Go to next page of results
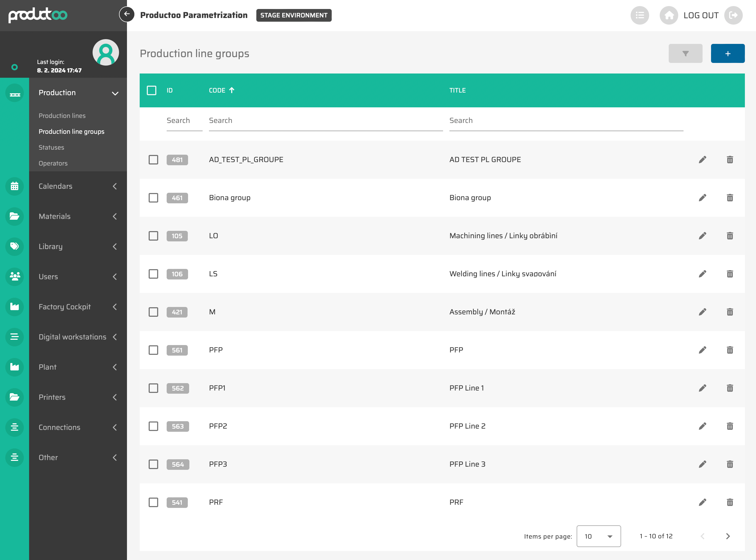The height and width of the screenshot is (560, 756). pyautogui.click(x=727, y=536)
